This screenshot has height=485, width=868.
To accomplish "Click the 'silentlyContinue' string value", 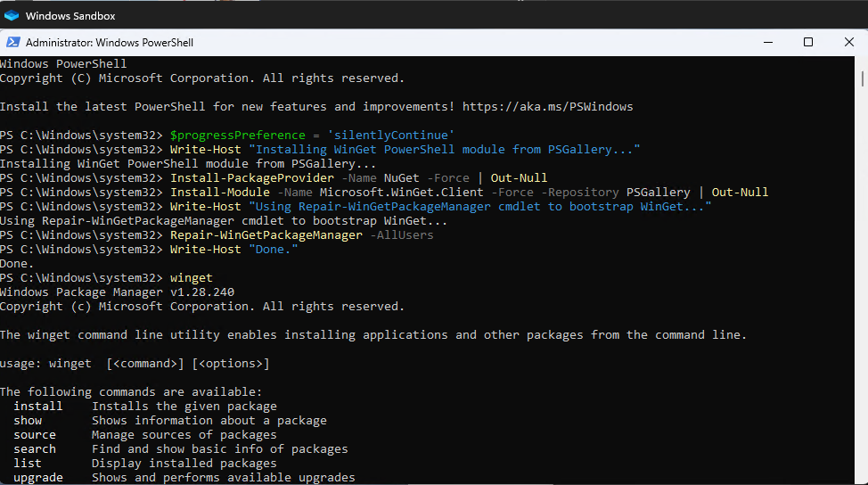I will [391, 136].
